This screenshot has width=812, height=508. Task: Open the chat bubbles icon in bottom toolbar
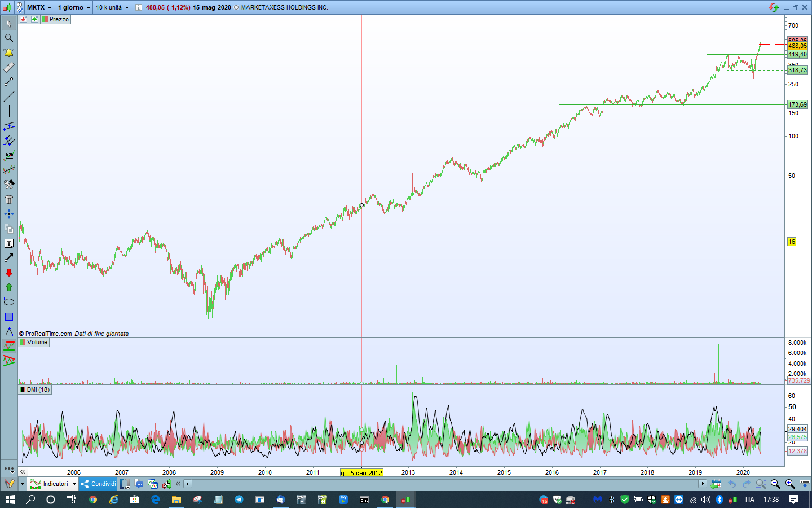139,484
